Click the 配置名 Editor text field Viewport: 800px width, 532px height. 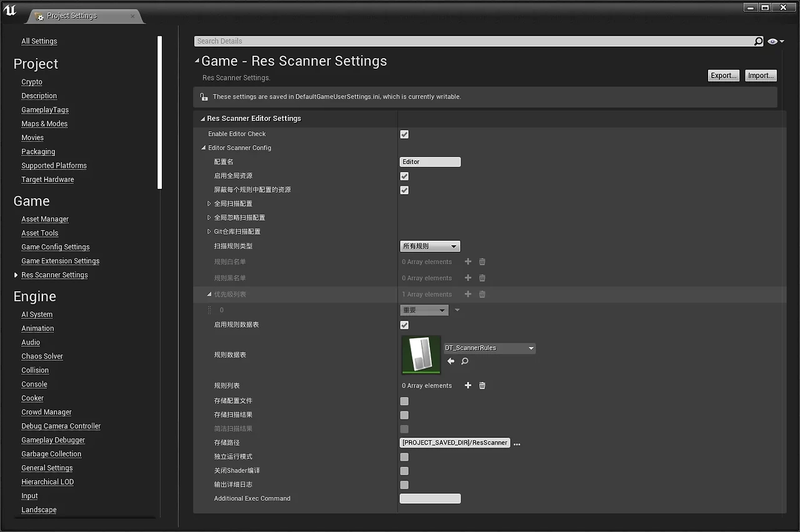point(430,162)
